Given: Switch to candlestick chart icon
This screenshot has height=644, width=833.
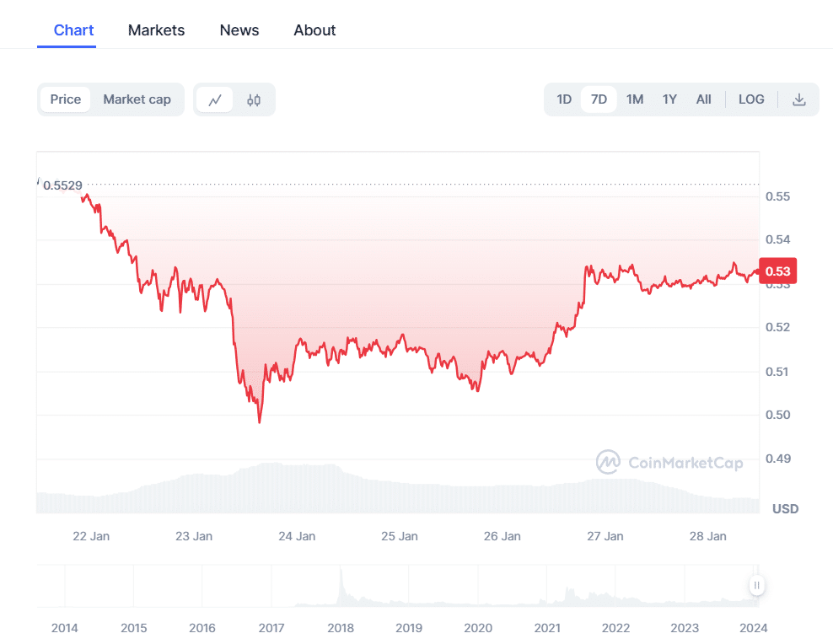Looking at the screenshot, I should [x=254, y=99].
